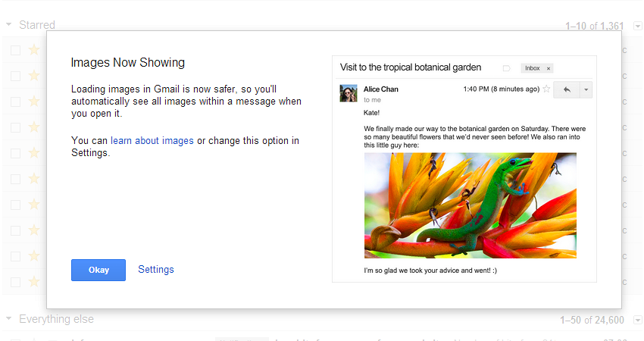Unstar the first starred message
Image resolution: width=644 pixels, height=341 pixels.
pyautogui.click(x=34, y=50)
